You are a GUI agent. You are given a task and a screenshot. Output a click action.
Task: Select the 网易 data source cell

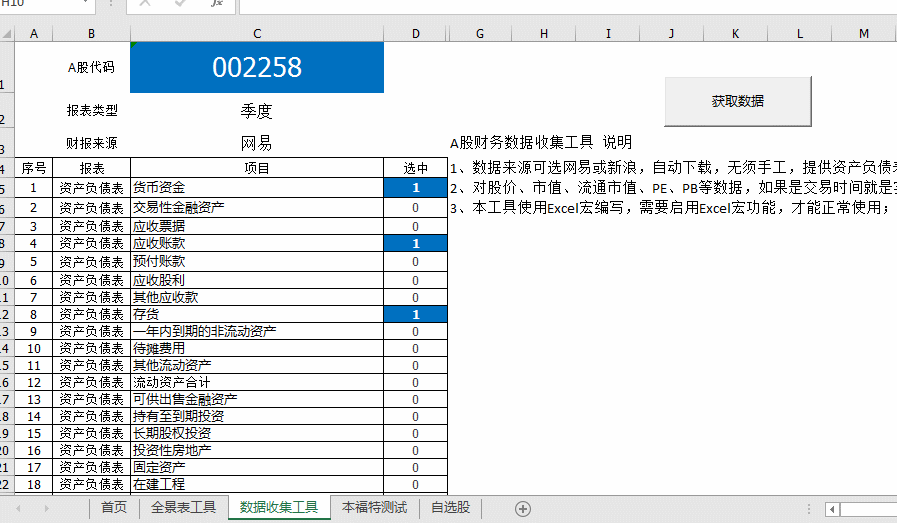click(256, 143)
